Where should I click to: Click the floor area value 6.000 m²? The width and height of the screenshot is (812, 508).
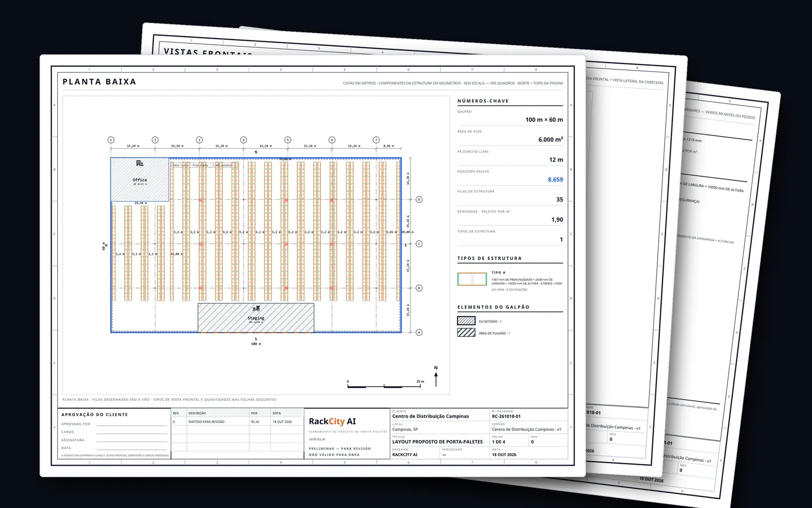pos(551,140)
